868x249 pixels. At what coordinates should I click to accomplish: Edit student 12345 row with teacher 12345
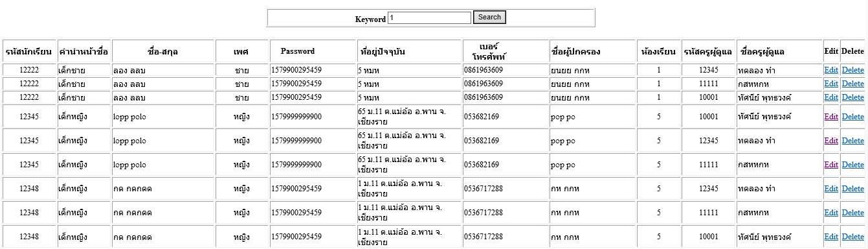pos(831,141)
